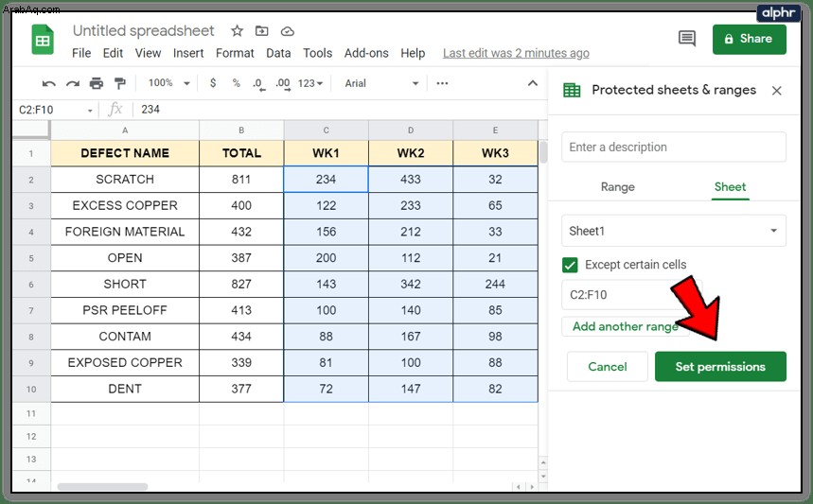Open the Sheet1 selection dropdown

pos(674,231)
